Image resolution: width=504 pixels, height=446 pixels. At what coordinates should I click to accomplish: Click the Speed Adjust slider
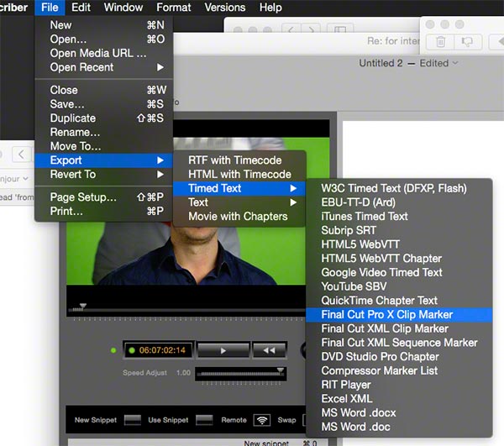click(x=241, y=374)
